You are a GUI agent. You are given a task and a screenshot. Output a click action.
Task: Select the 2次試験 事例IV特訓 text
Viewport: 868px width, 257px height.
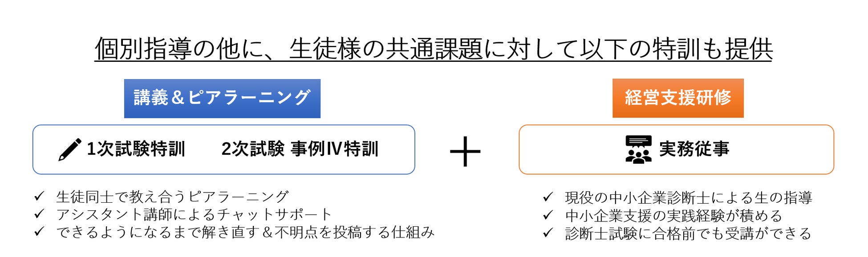click(x=300, y=149)
